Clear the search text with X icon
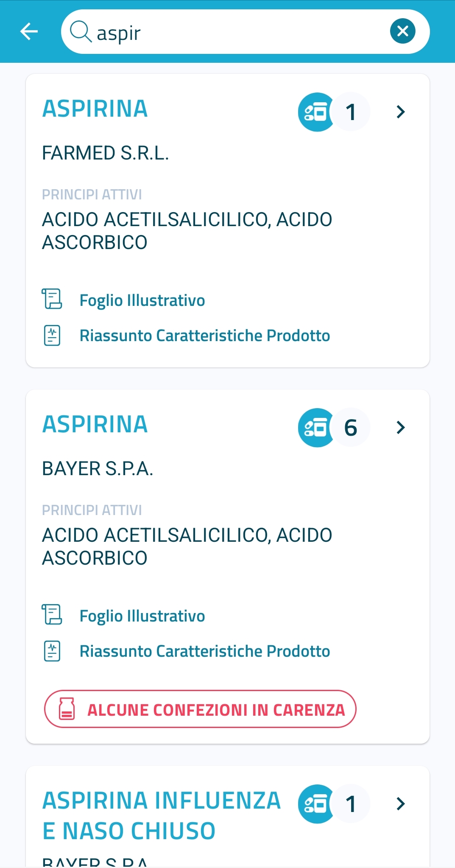Viewport: 455px width, 868px height. coord(402,31)
